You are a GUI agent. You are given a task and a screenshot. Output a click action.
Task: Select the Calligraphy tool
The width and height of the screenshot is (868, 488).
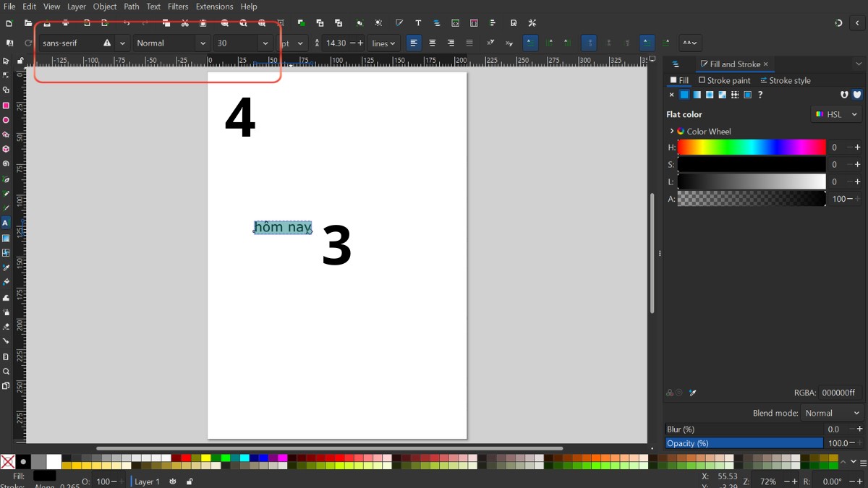click(5, 208)
